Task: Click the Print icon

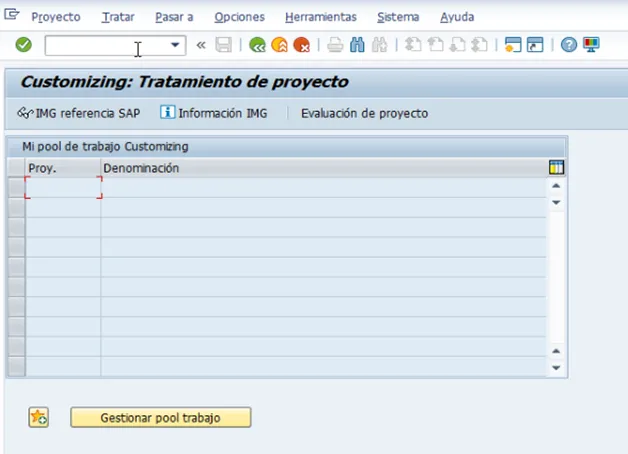Action: 335,44
